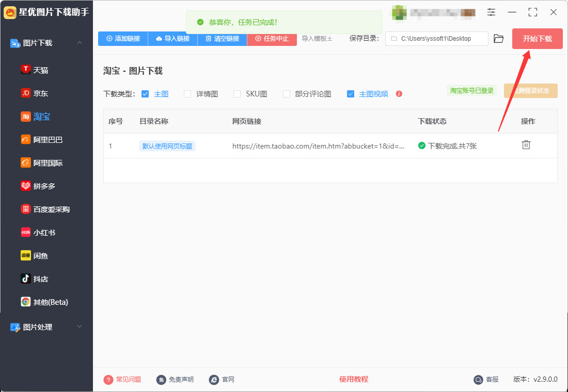Contact 客服 customer service
The width and height of the screenshot is (568, 392).
click(x=486, y=379)
